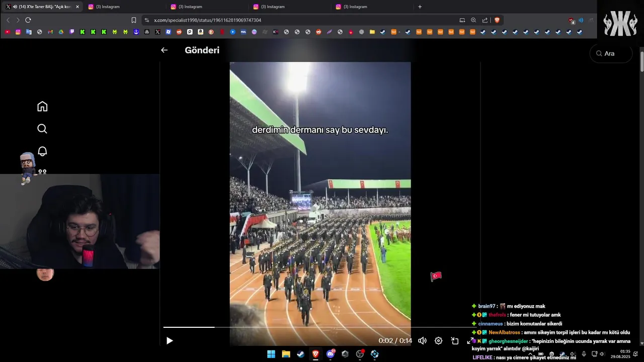
Task: Click the Gönderi heading text
Action: [x=202, y=50]
